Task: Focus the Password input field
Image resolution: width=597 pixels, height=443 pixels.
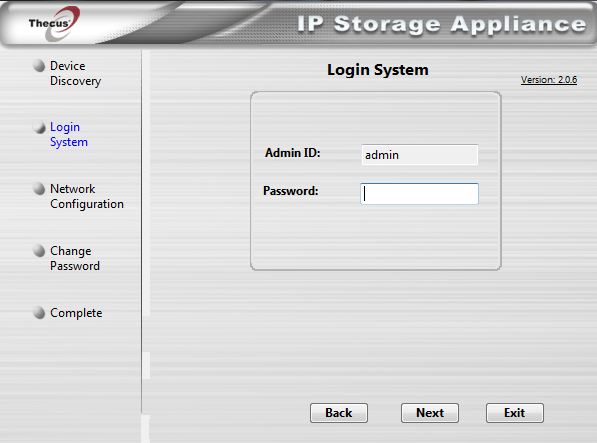Action: pyautogui.click(x=419, y=194)
